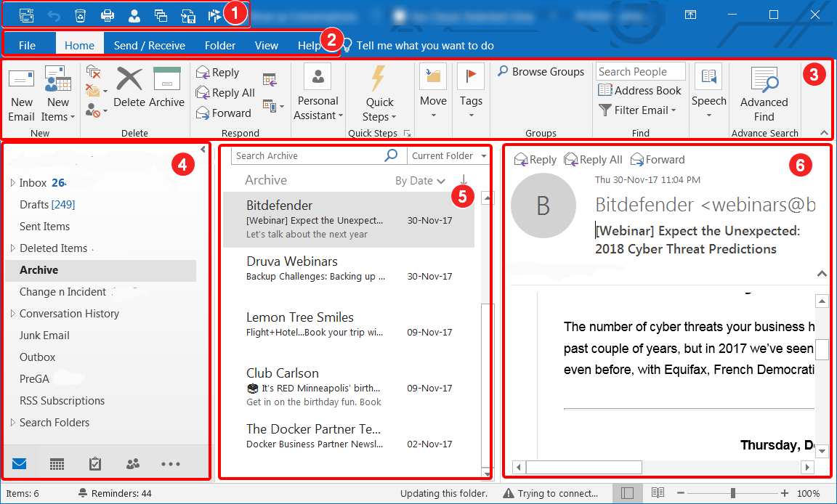Open the New Items menu
The height and width of the screenshot is (504, 837).
pyautogui.click(x=58, y=94)
